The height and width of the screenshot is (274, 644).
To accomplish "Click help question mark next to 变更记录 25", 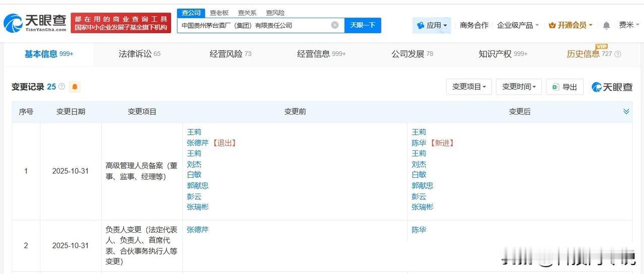I will 62,87.
